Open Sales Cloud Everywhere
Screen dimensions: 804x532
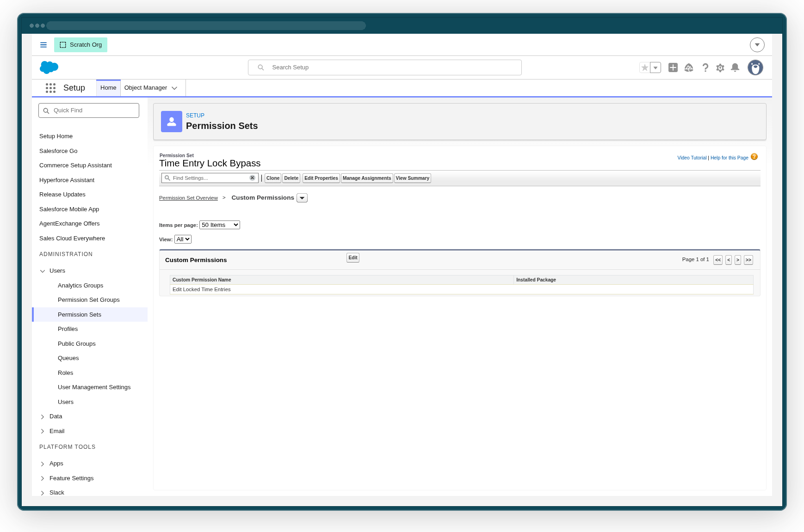(72, 238)
